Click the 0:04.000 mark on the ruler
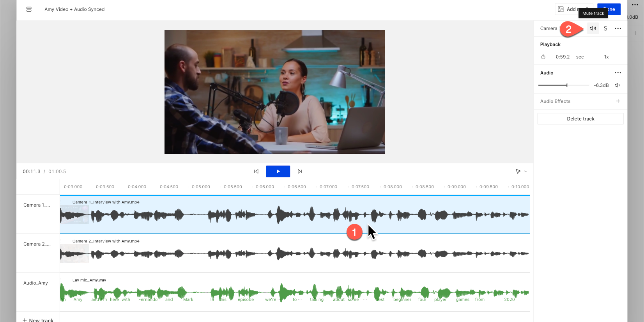Screen dimensions: 644x322 137,187
